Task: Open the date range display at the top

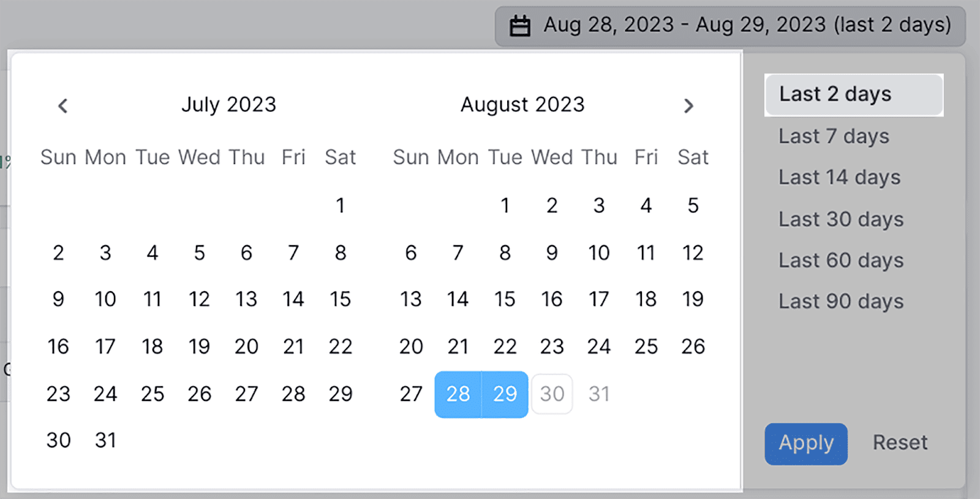Action: pyautogui.click(x=723, y=25)
